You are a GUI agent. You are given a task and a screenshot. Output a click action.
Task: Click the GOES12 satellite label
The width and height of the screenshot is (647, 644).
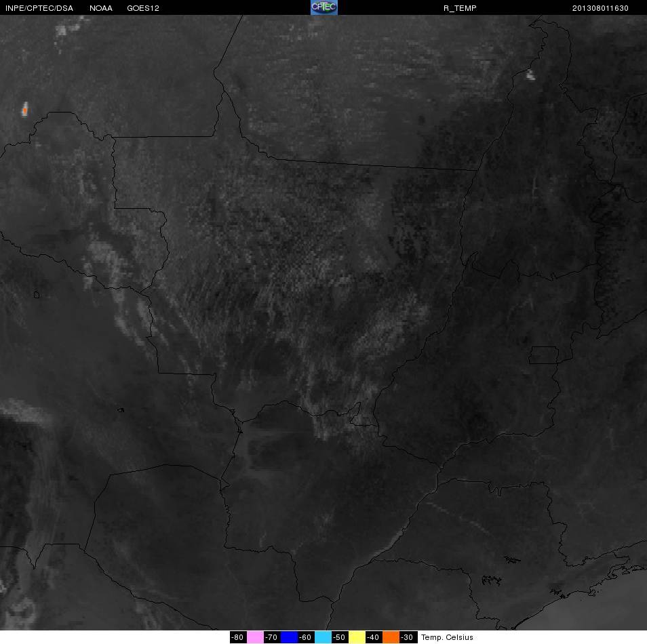point(143,8)
